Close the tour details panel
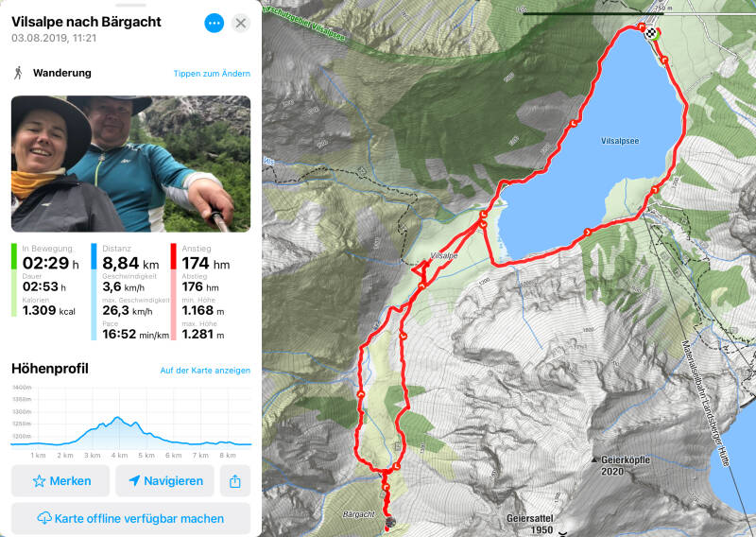The width and height of the screenshot is (756, 537). (241, 23)
